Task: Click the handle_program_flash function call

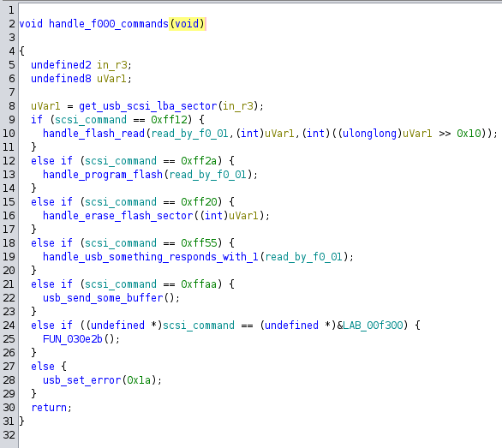Action: [x=103, y=175]
